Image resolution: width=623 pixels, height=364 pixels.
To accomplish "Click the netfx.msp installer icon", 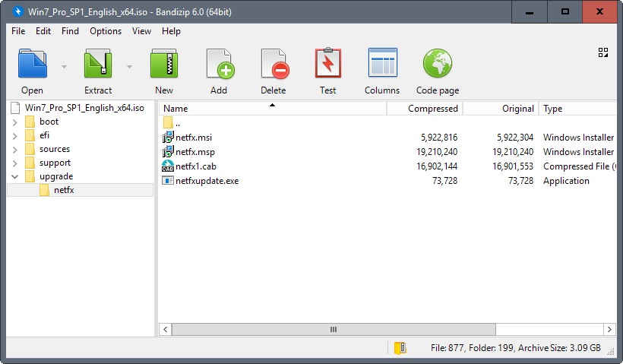I will pos(168,151).
